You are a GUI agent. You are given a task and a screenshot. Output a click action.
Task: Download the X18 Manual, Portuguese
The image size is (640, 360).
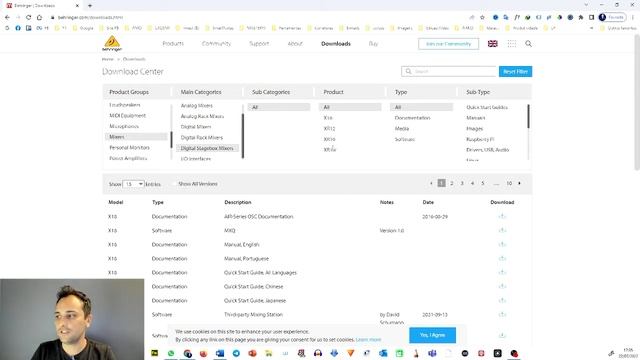pyautogui.click(x=502, y=258)
